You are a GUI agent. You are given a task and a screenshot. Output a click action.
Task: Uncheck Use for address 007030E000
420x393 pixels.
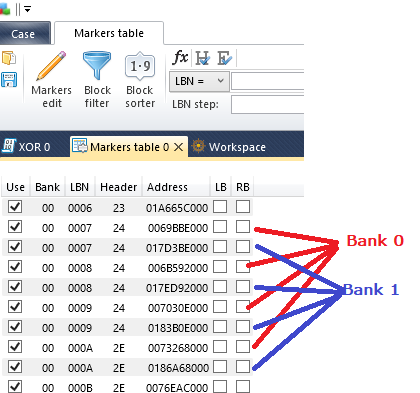[15, 307]
